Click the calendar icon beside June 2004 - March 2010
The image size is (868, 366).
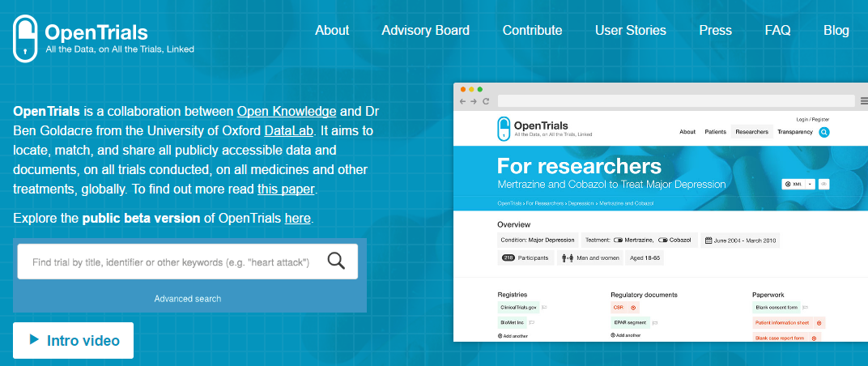pos(709,240)
